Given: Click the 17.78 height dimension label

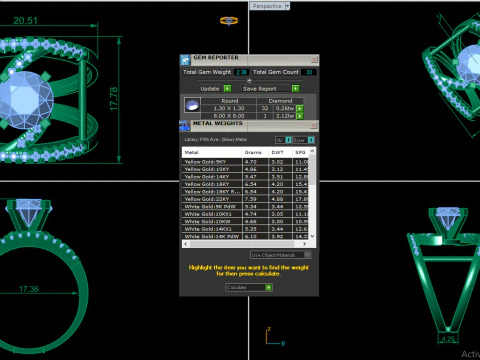Looking at the screenshot, I should click(113, 99).
